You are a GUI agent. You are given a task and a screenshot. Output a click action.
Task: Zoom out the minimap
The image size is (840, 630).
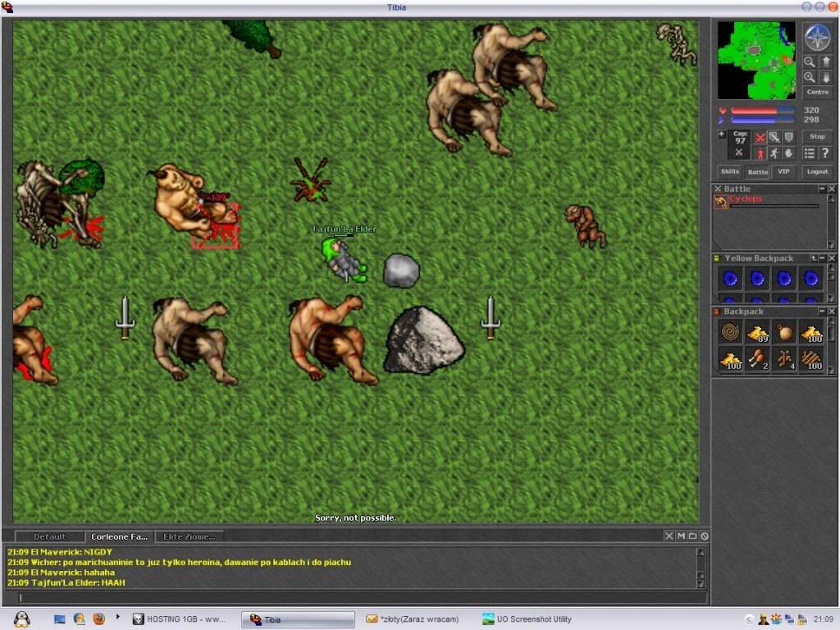click(810, 62)
